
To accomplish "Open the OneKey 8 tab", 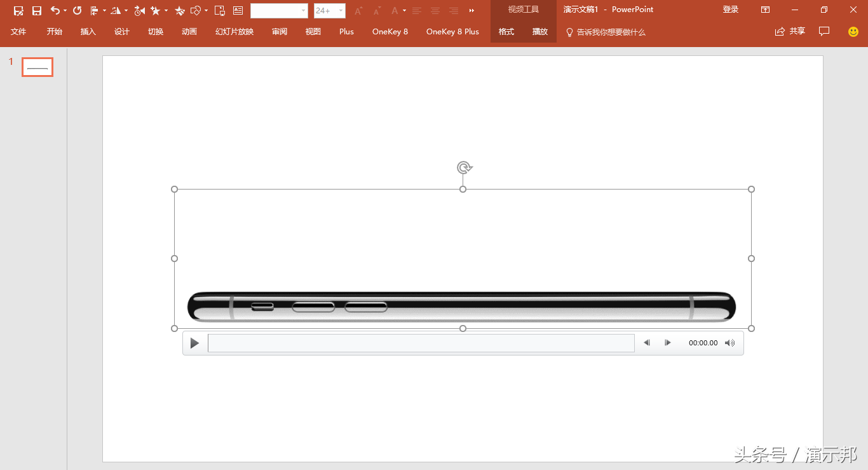I will pyautogui.click(x=390, y=32).
